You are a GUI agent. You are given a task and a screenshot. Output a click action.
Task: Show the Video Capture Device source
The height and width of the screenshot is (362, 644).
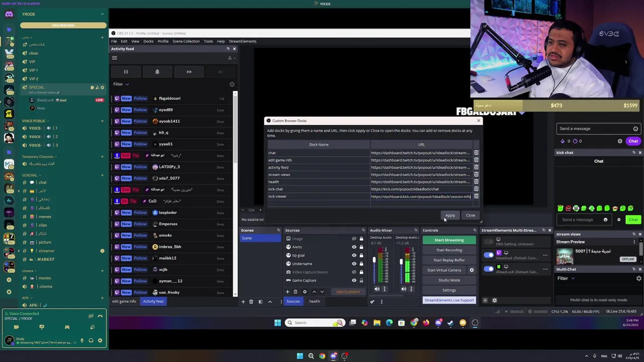click(354, 272)
